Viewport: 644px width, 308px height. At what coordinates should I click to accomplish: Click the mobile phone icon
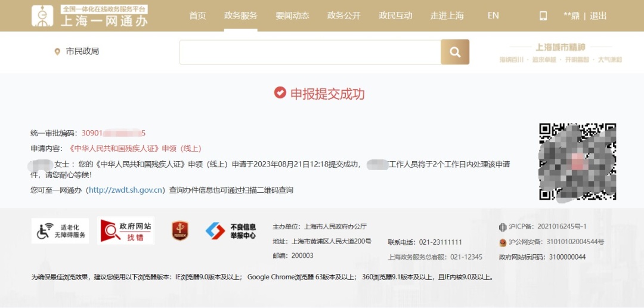543,16
